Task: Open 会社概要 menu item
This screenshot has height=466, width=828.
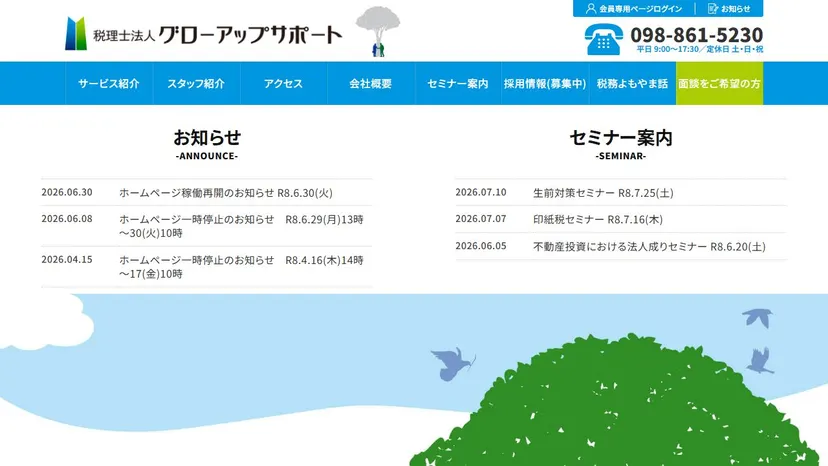Action: 371,83
